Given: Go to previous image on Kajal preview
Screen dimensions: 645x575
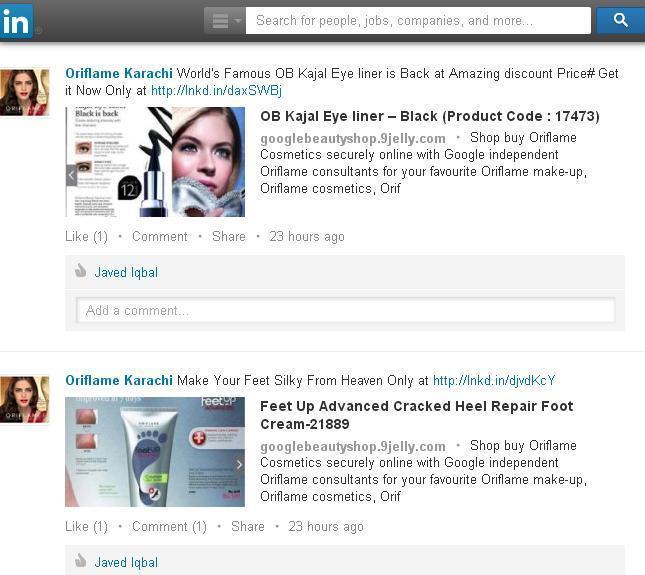Looking at the screenshot, I should coord(71,175).
